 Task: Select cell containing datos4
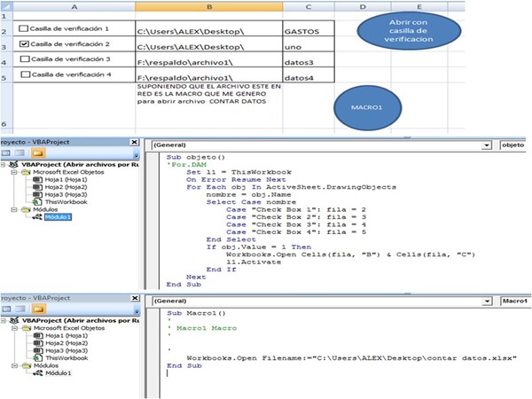pyautogui.click(x=309, y=74)
